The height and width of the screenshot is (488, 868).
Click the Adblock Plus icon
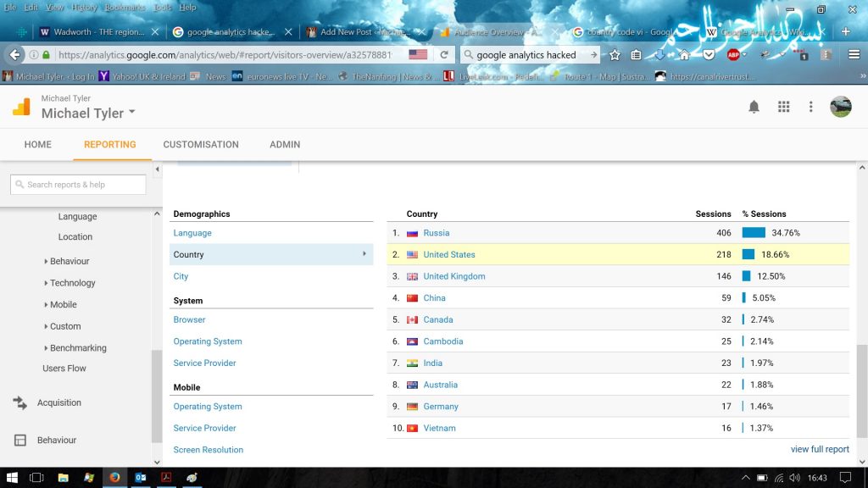[x=733, y=55]
